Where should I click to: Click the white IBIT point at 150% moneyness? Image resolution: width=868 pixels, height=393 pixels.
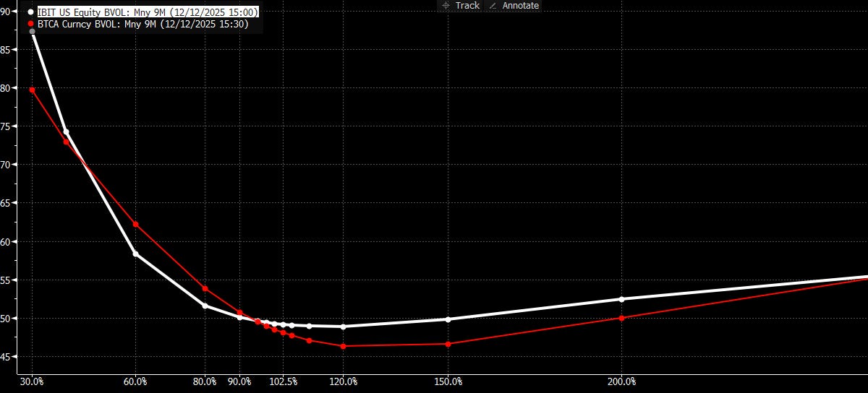tap(448, 319)
